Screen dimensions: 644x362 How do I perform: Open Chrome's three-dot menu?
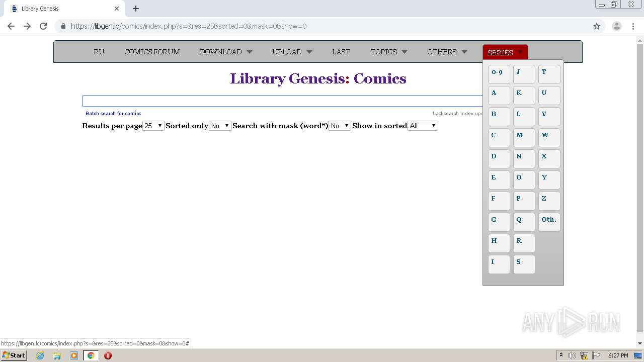pos(633,26)
